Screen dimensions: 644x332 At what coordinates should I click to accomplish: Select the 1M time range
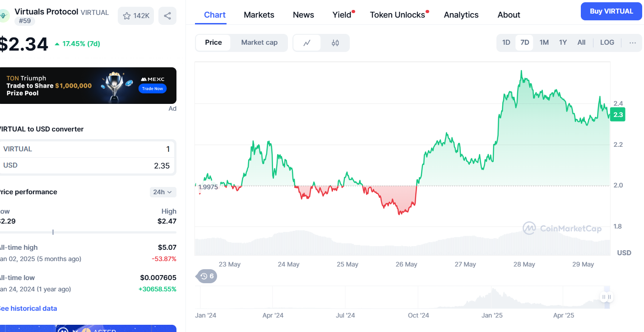click(x=544, y=42)
